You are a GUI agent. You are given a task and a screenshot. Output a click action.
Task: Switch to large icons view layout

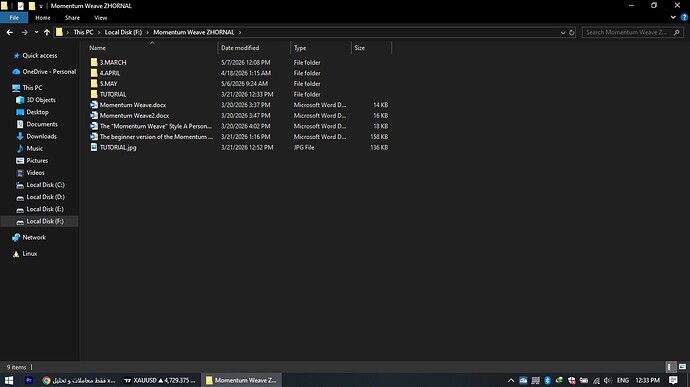[682, 367]
